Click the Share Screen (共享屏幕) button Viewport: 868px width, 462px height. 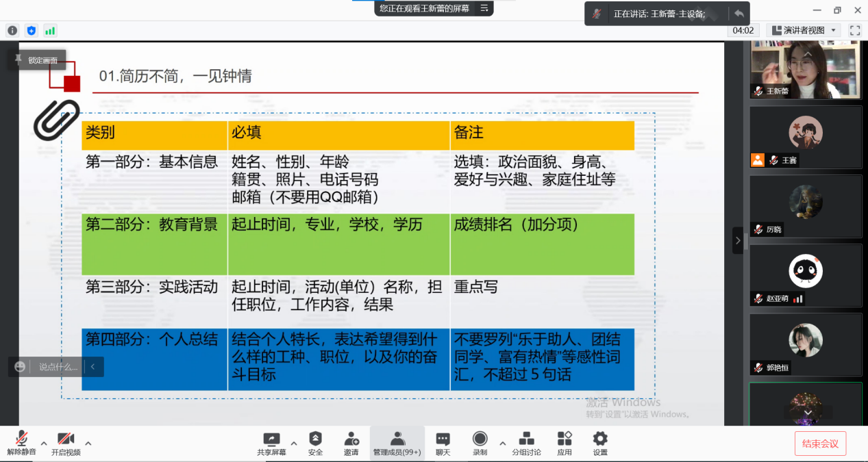(271, 443)
